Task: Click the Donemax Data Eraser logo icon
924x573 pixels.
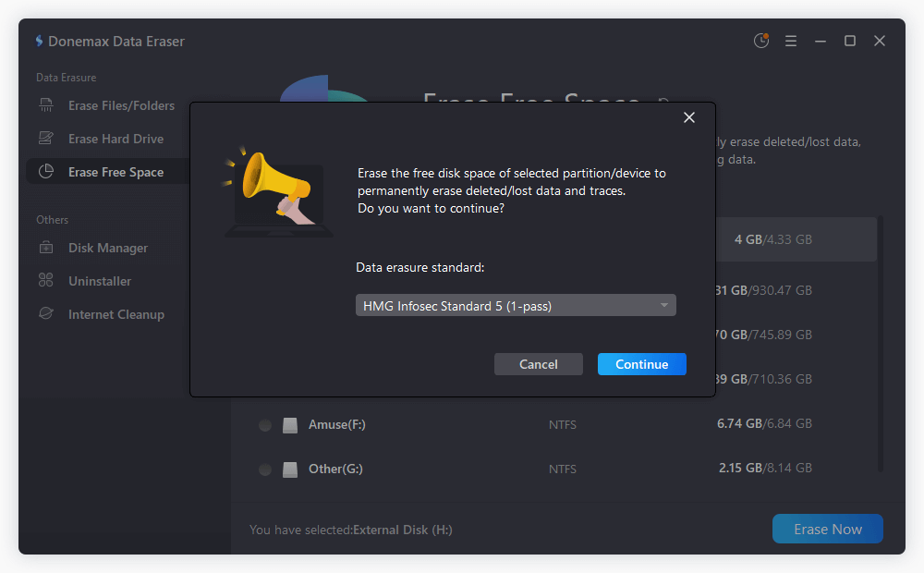Action: coord(39,41)
